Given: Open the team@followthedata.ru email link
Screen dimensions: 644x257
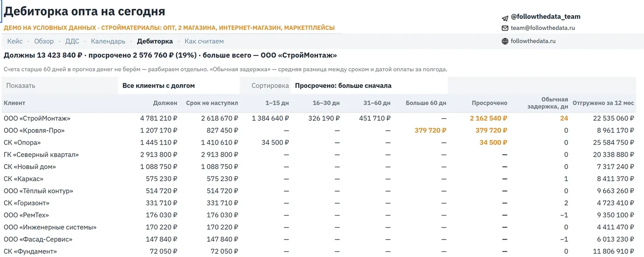Looking at the screenshot, I should click(543, 28).
